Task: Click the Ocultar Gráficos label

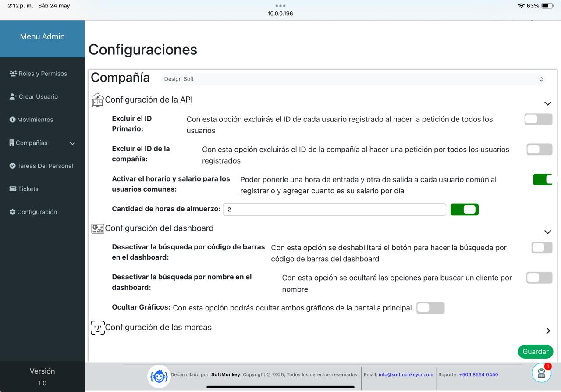Action: pyautogui.click(x=141, y=307)
